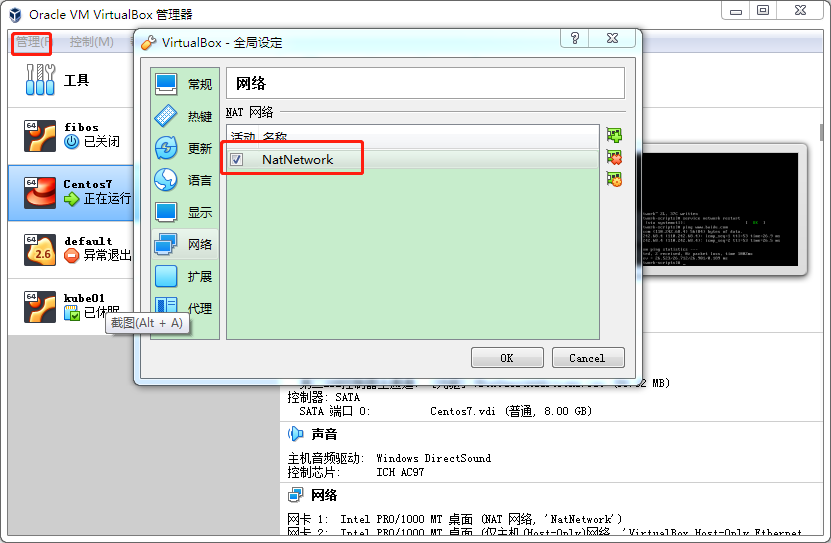Select the fibos virtual machine

(x=70, y=136)
